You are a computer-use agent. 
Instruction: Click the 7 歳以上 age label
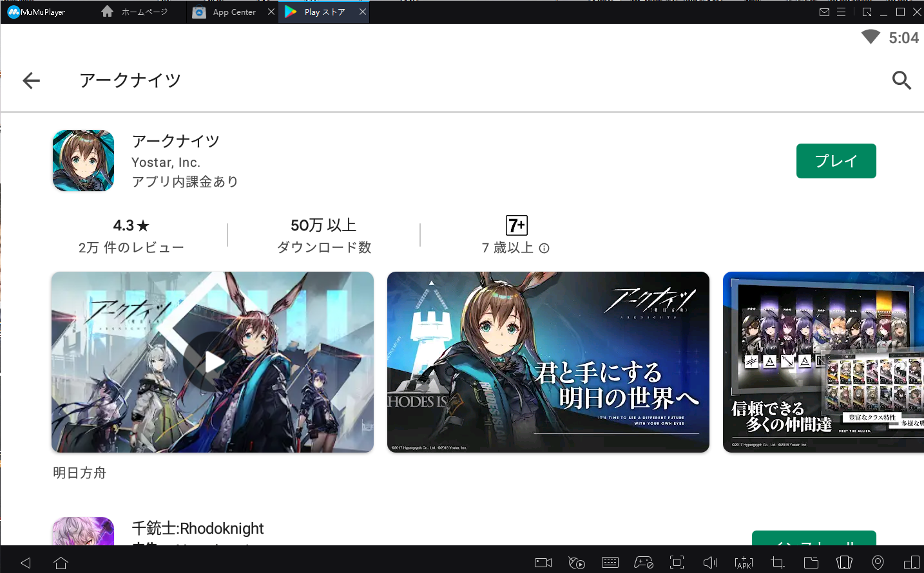[508, 248]
